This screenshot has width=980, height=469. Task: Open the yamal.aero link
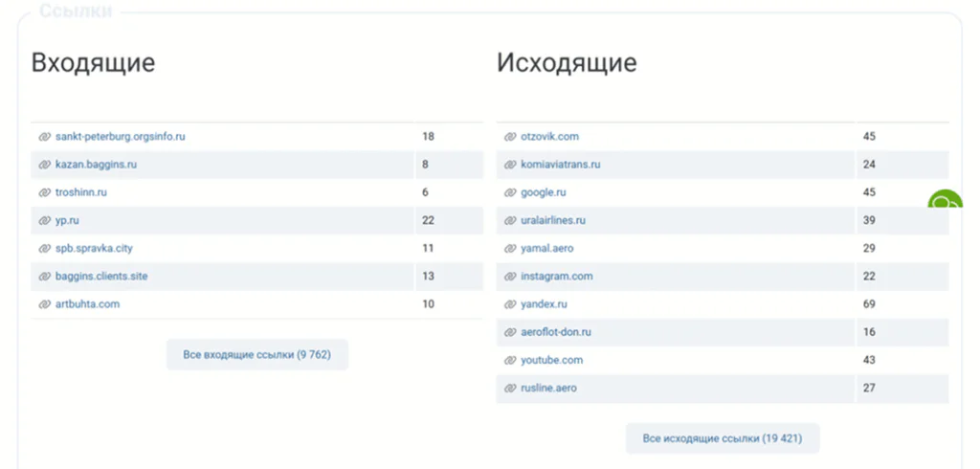tap(546, 248)
